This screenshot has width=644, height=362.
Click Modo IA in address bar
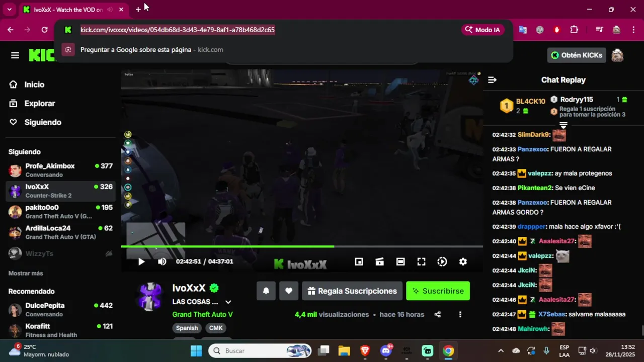click(482, 30)
